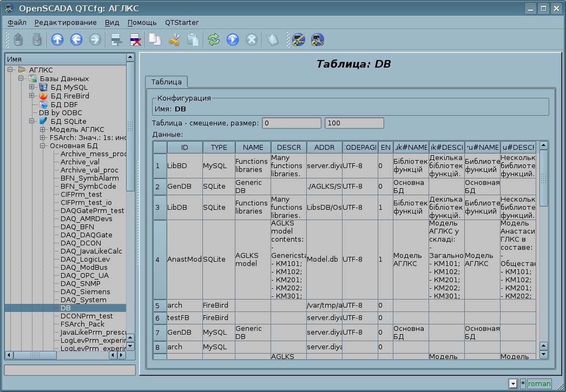Select DAQ_Siemens in the tree
Image resolution: width=566 pixels, height=392 pixels.
coord(85,292)
